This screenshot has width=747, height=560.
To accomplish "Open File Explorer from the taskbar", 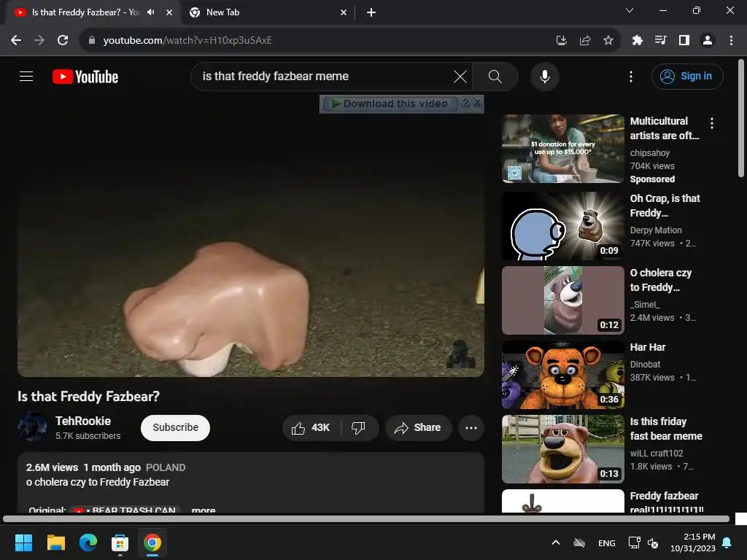I will pyautogui.click(x=55, y=542).
